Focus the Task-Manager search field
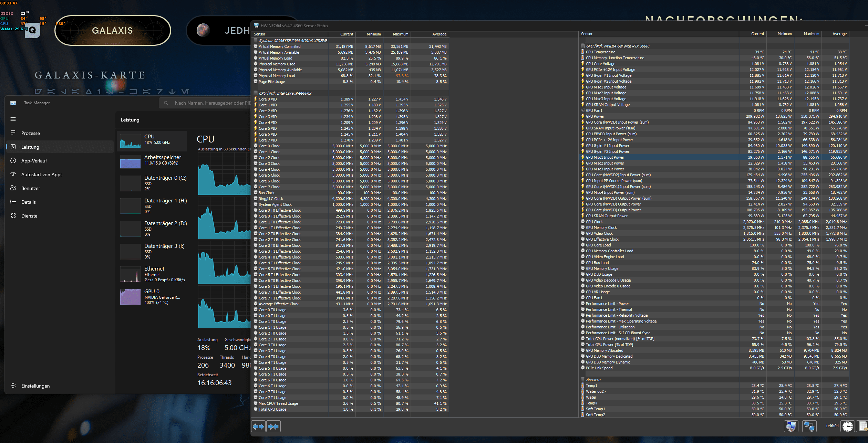Image resolution: width=868 pixels, height=443 pixels. click(x=205, y=103)
